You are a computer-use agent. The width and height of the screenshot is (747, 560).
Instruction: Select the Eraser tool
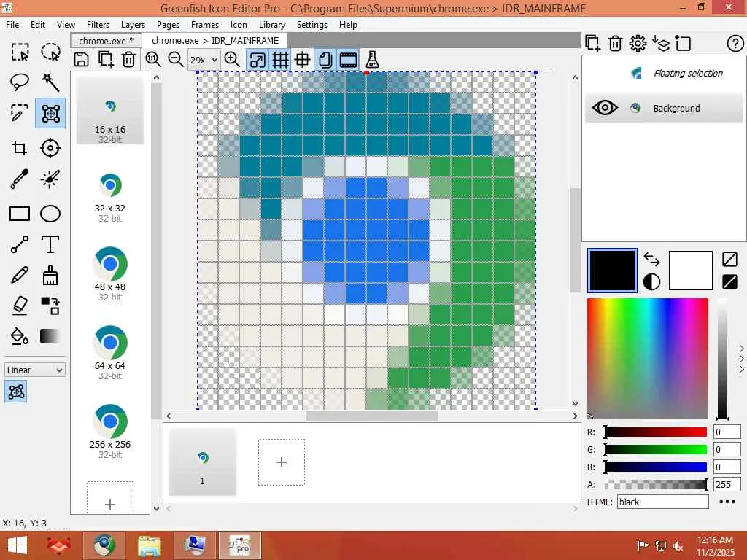click(x=20, y=306)
